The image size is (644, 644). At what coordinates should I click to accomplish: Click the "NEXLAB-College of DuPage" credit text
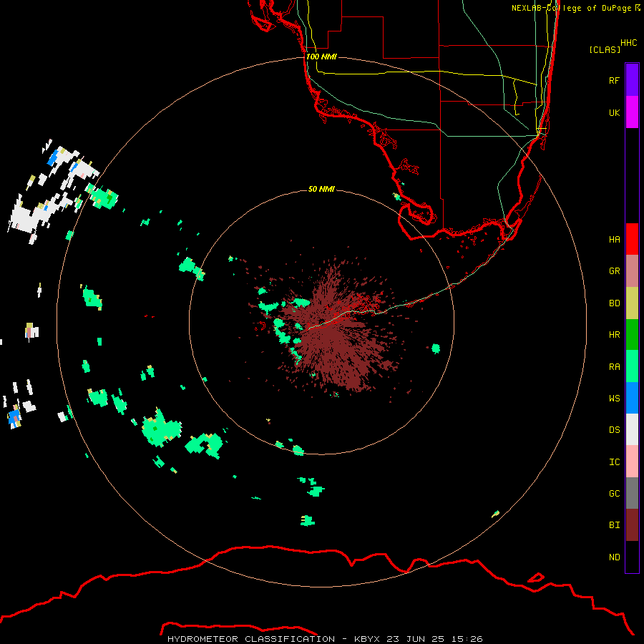[x=571, y=8]
